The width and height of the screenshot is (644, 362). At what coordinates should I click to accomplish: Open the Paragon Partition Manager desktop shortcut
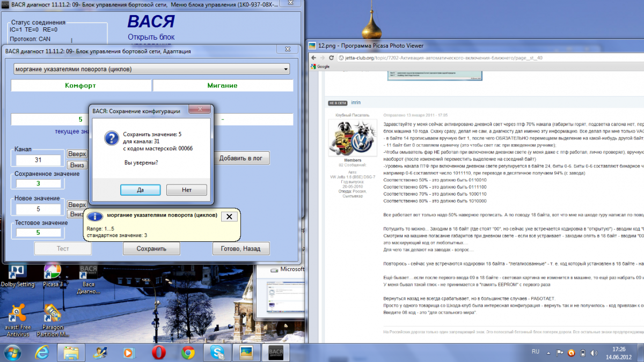pyautogui.click(x=52, y=320)
